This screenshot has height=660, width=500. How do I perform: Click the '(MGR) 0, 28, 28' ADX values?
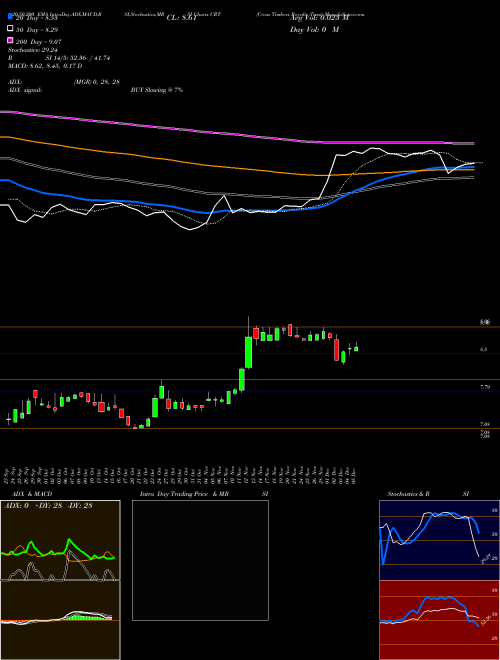(96, 82)
